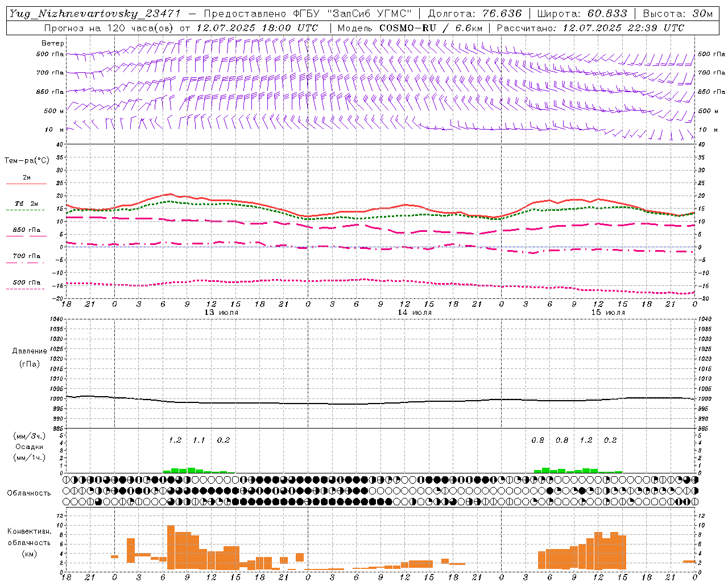Screen dimensions: 728x582
Task: Click the (мм/1ч.) precipitation unit label
Action: click(29, 458)
